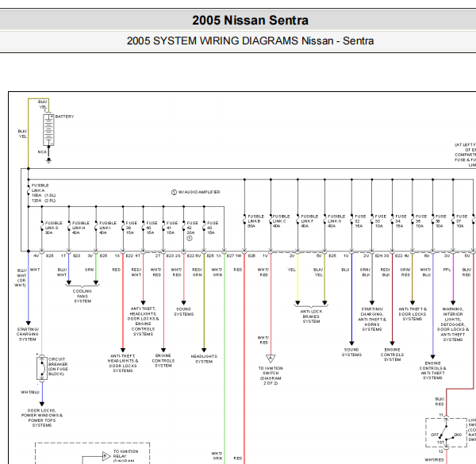This screenshot has width=476, height=464.
Task: Click the 'FUSIBLE LINK I 40A' label
Action: [108, 228]
